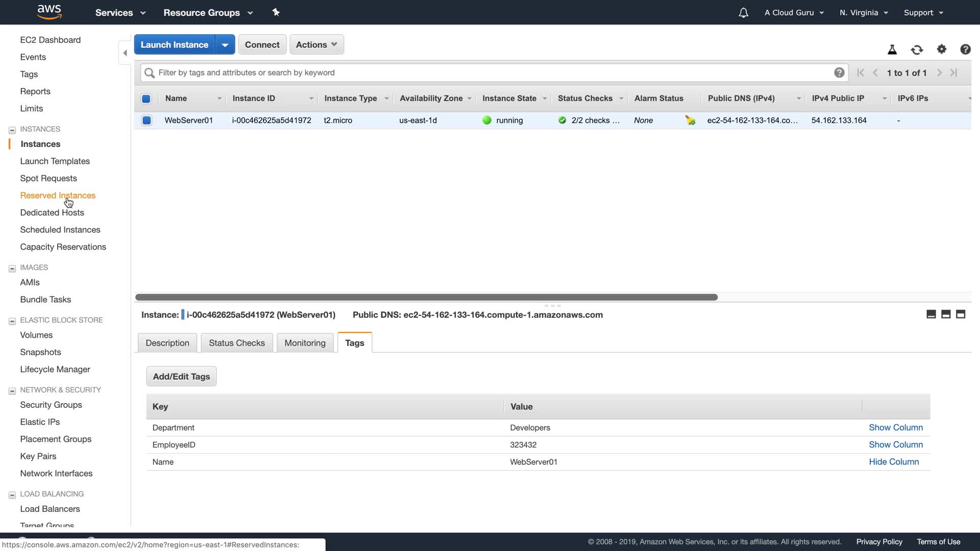Click the pushpin icon in top bar
980x551 pixels.
click(x=276, y=12)
